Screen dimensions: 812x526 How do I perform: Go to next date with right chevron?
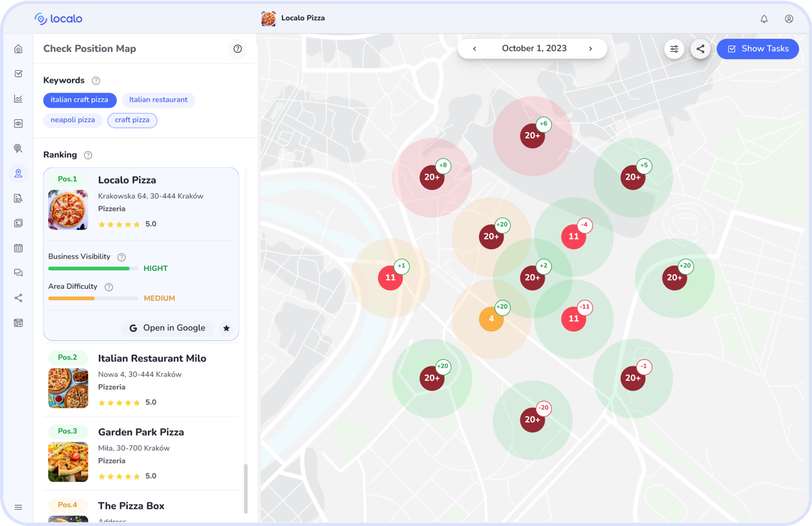(590, 49)
